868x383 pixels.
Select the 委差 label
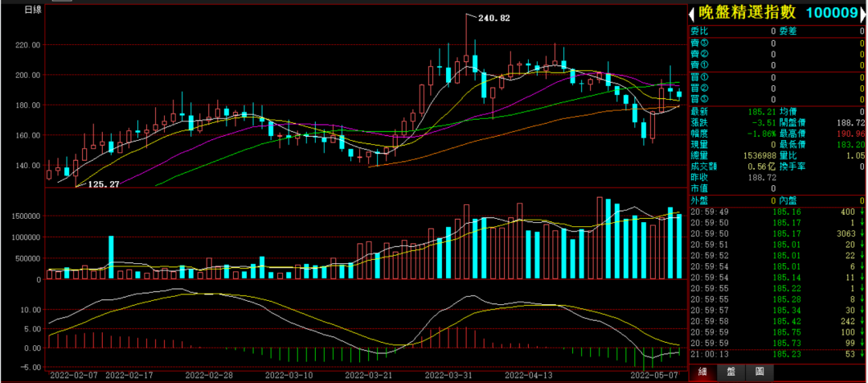[787, 31]
